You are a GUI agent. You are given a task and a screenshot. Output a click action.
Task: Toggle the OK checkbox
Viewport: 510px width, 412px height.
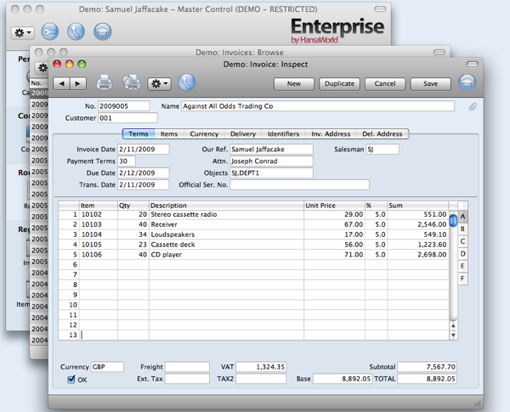coord(71,379)
